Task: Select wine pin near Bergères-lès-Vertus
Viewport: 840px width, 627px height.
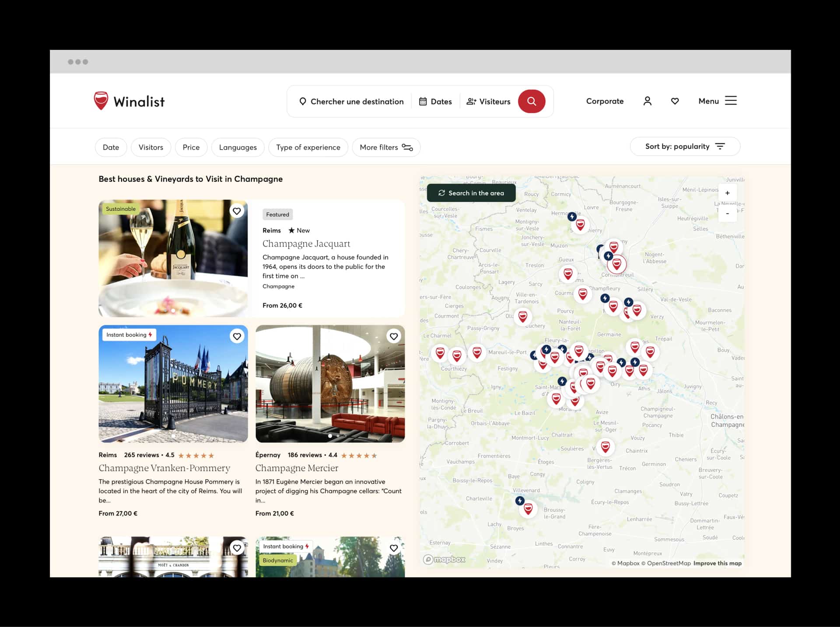Action: tap(605, 447)
